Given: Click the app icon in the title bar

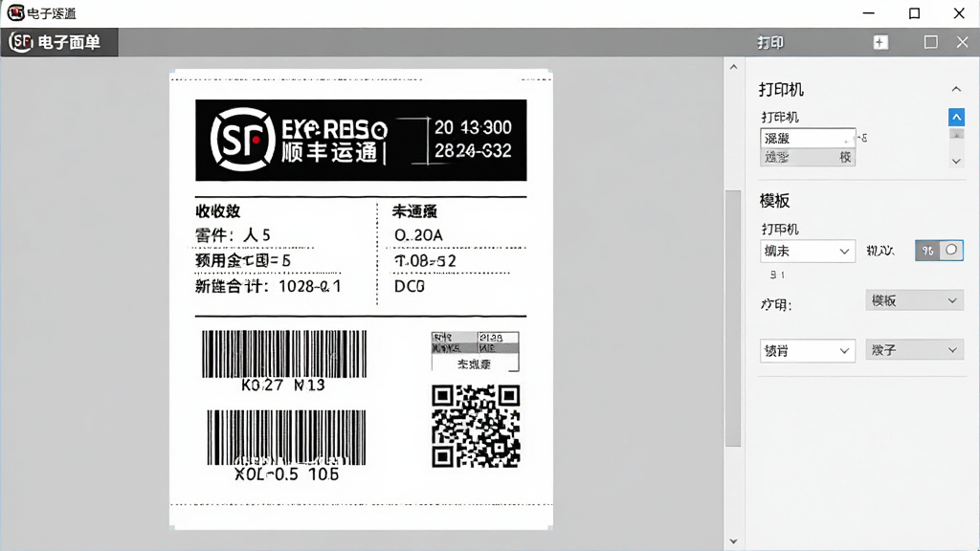Looking at the screenshot, I should pos(15,12).
